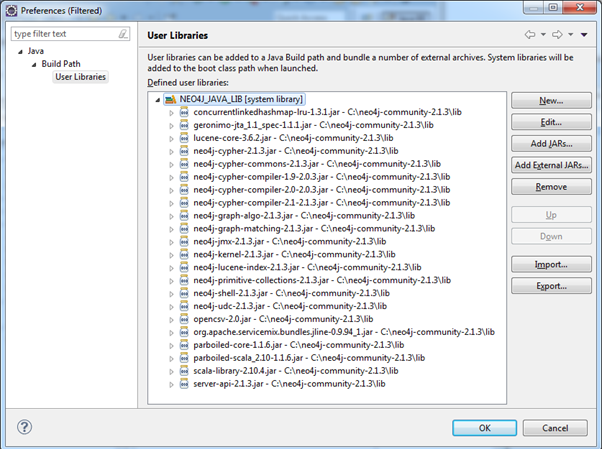Select the scala-library-2.10.4.jar row text
Viewport: 603px width, 449px height.
[295, 371]
